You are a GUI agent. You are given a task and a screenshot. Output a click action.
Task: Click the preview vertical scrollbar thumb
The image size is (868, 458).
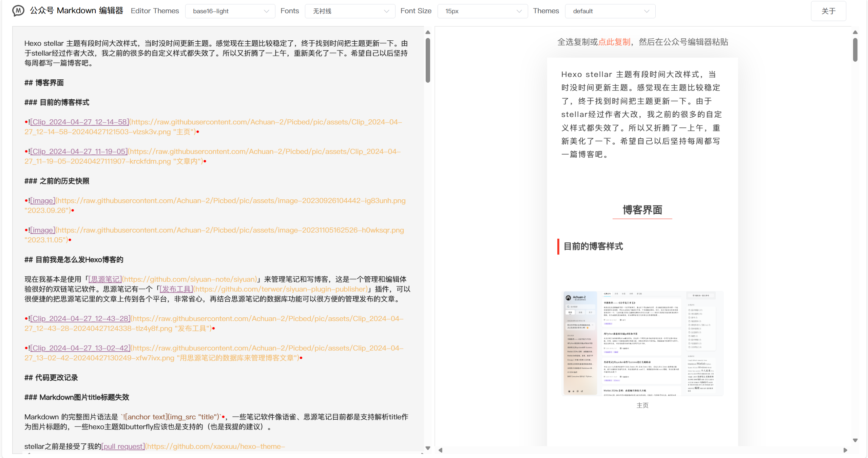tap(855, 50)
